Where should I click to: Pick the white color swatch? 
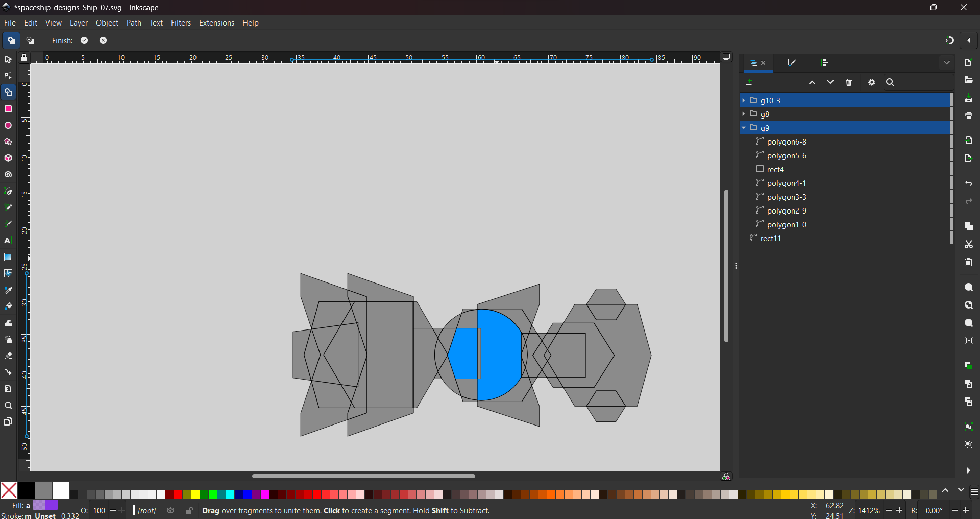click(x=61, y=490)
